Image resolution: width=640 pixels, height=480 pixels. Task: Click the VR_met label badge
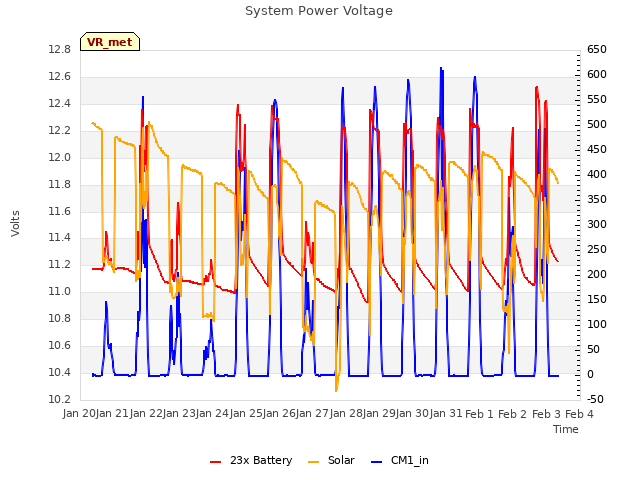click(110, 42)
